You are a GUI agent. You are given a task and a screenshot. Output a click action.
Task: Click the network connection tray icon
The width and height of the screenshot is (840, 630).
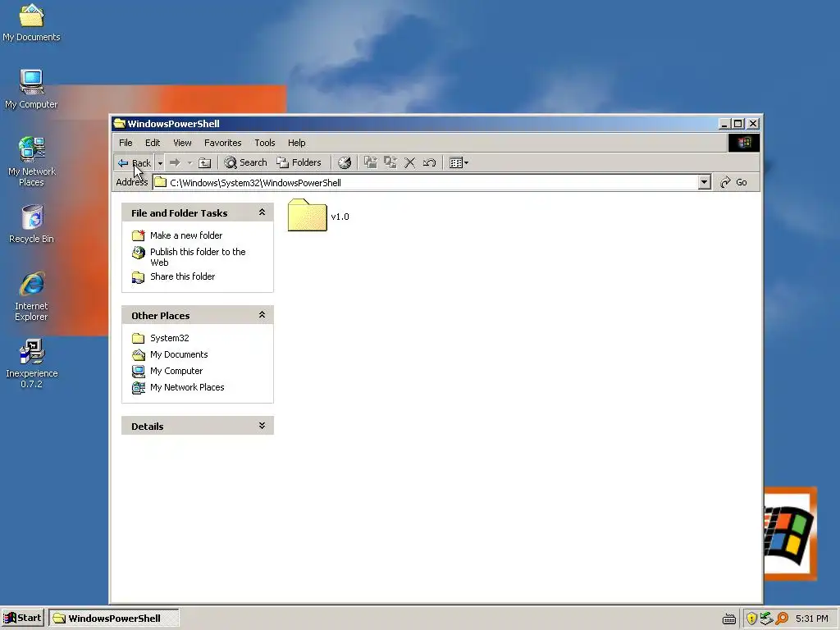tap(767, 619)
